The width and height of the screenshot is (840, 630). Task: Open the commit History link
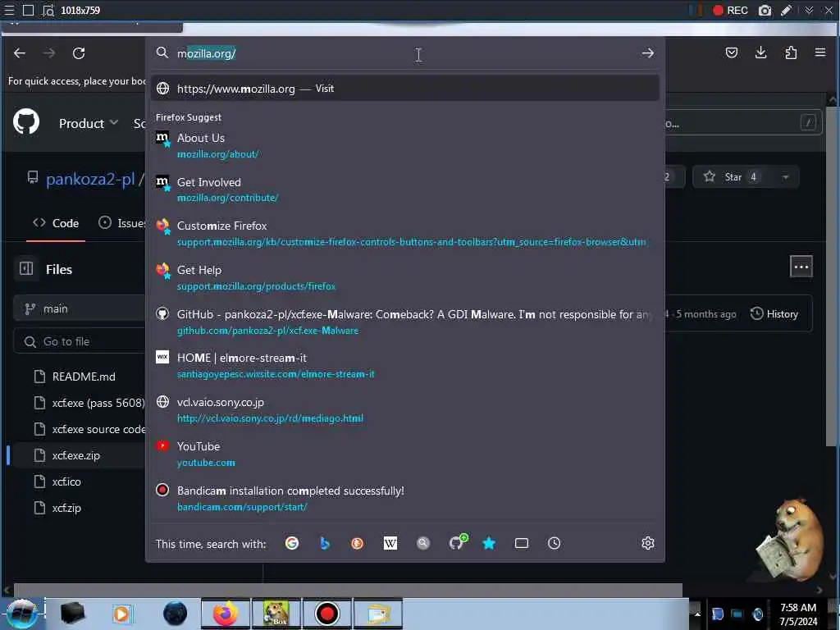pos(774,314)
